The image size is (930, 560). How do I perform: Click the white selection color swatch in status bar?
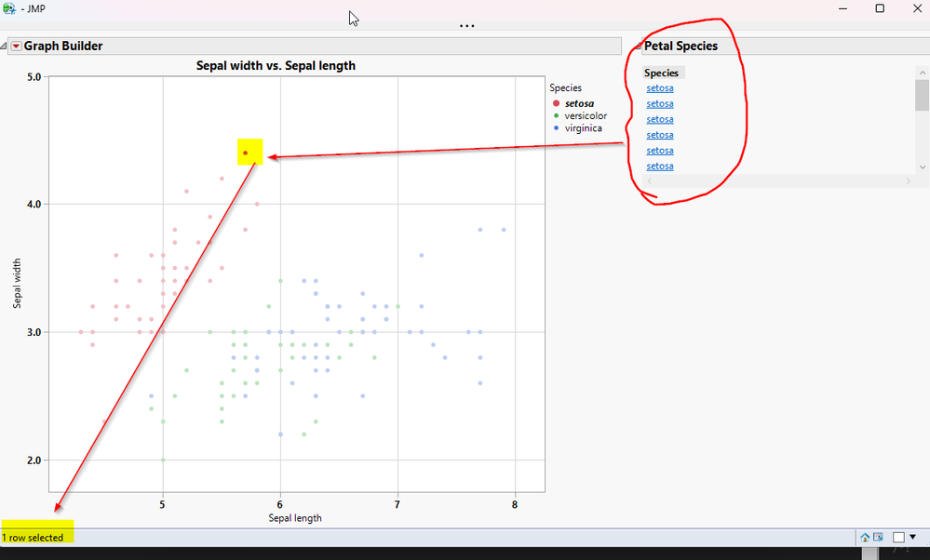pyautogui.click(x=898, y=537)
